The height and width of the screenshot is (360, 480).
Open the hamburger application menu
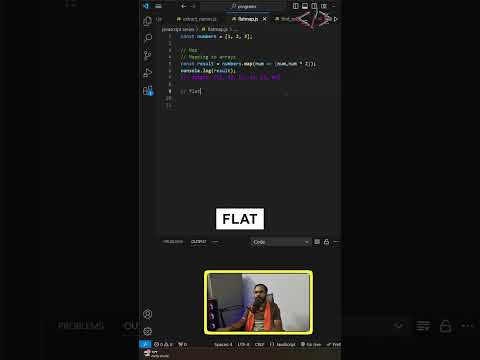[158, 6]
